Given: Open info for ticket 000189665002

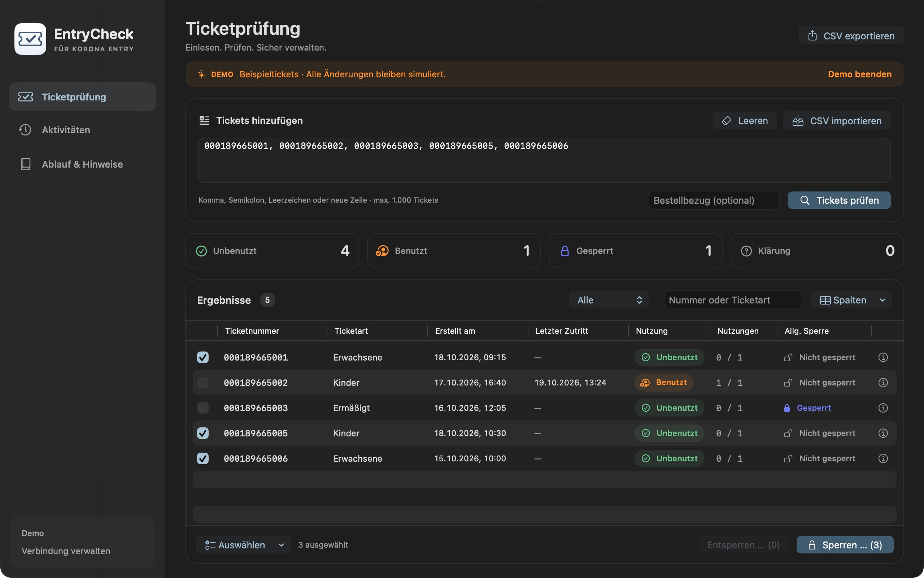Looking at the screenshot, I should [883, 382].
